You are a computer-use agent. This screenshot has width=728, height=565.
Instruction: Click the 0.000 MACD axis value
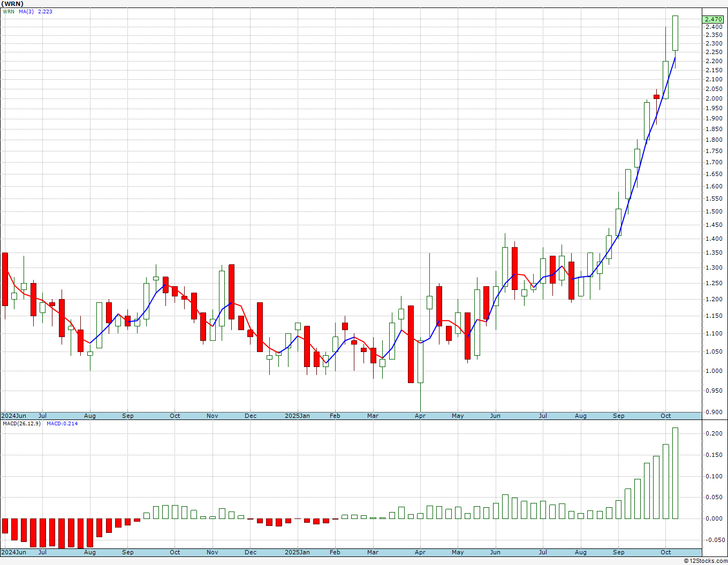click(714, 518)
